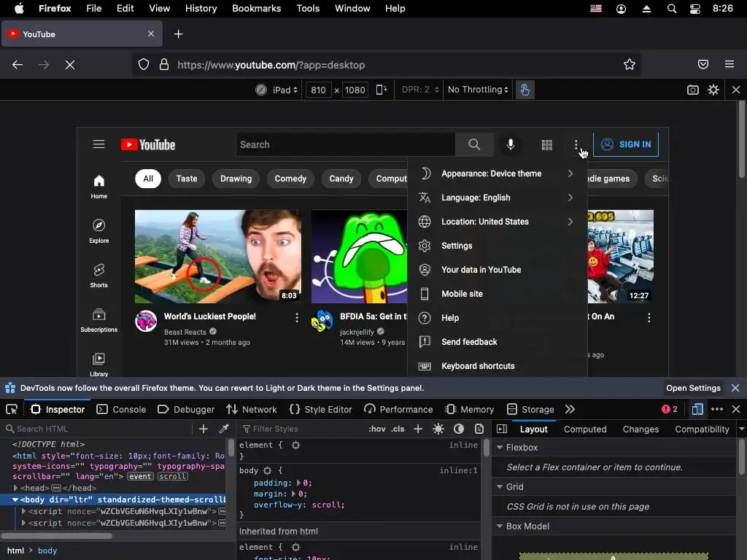Open the No Throttling dropdown

tap(478, 90)
